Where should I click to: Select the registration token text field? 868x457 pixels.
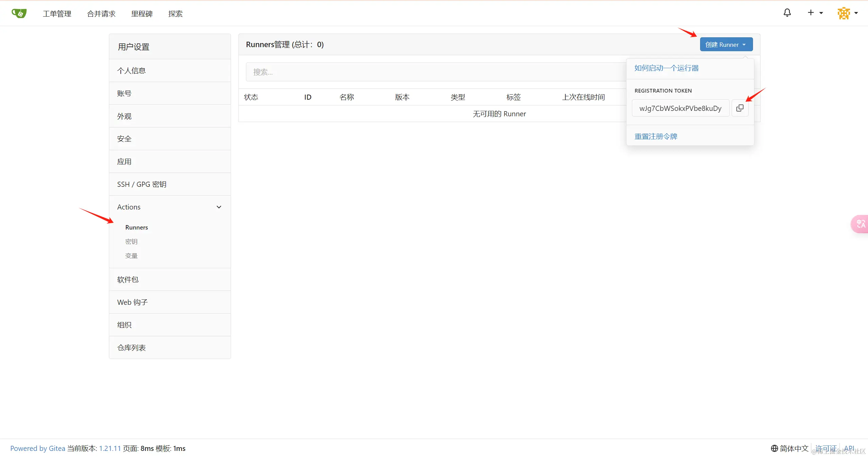coord(680,108)
